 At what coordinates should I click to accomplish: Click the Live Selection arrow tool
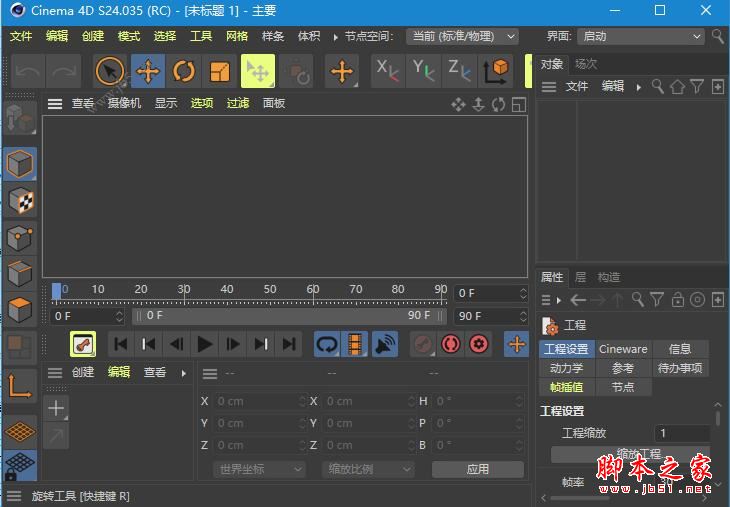click(110, 71)
